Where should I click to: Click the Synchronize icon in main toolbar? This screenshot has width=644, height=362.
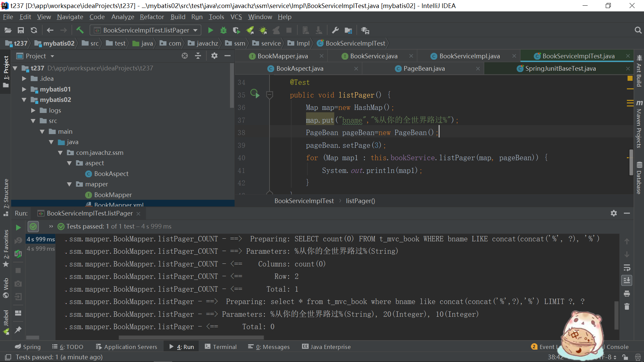pyautogui.click(x=34, y=30)
